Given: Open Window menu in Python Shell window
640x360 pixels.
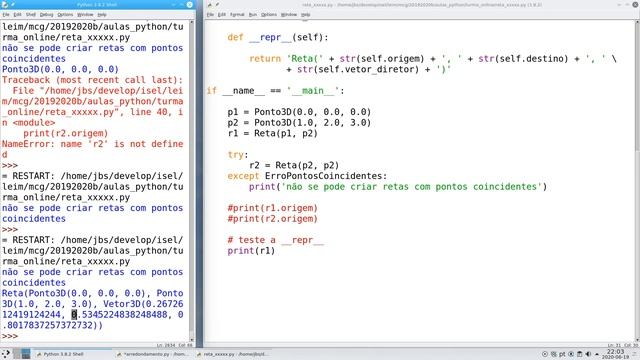Looking at the screenshot, I should (x=85, y=15).
